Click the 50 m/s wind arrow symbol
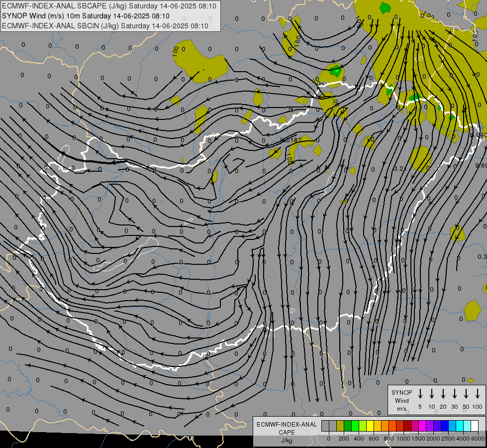This screenshot has height=448, width=487. (x=466, y=393)
